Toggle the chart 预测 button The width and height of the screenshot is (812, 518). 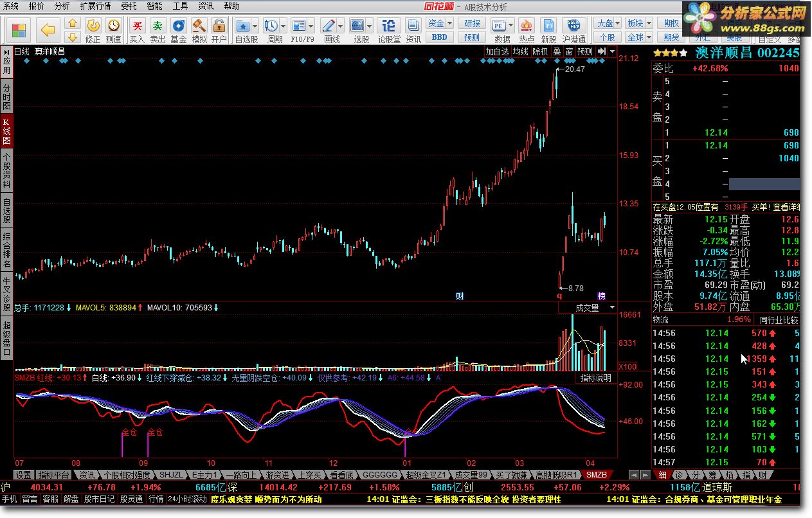585,51
